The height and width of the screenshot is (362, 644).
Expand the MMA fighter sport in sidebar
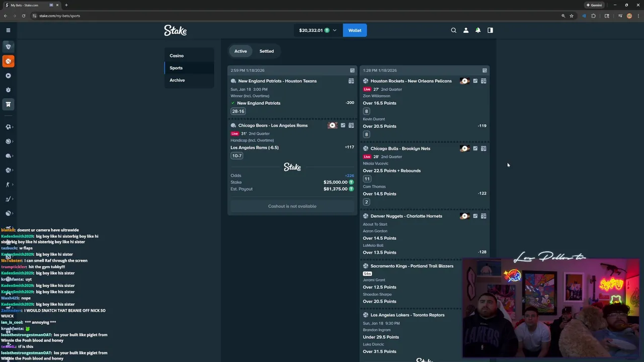point(8,185)
